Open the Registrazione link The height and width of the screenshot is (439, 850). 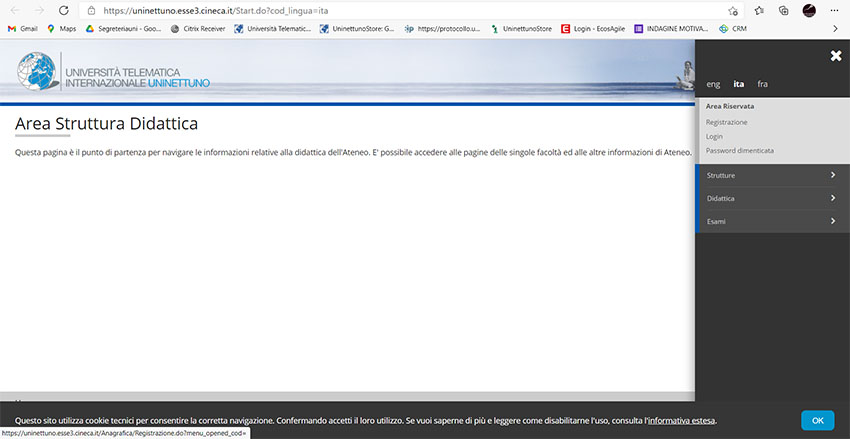(727, 122)
